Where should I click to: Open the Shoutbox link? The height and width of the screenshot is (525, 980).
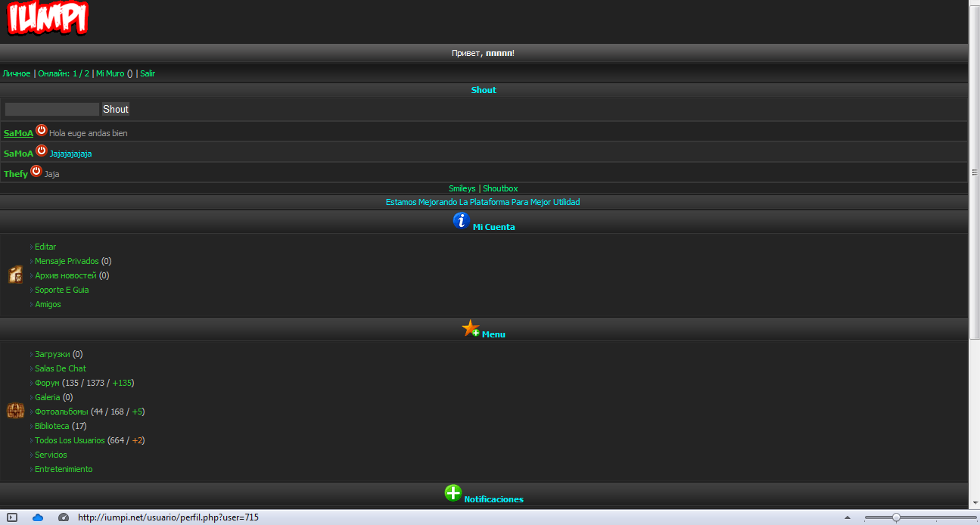click(x=500, y=188)
